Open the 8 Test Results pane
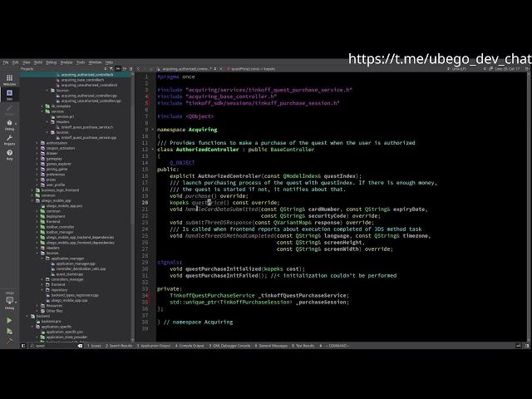 303,346
